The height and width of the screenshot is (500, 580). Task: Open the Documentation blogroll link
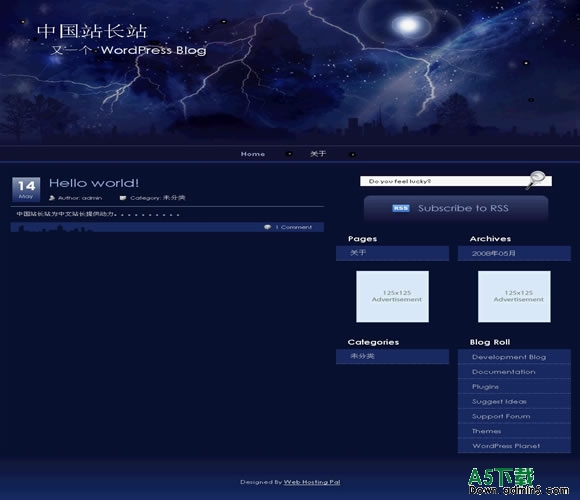click(503, 372)
